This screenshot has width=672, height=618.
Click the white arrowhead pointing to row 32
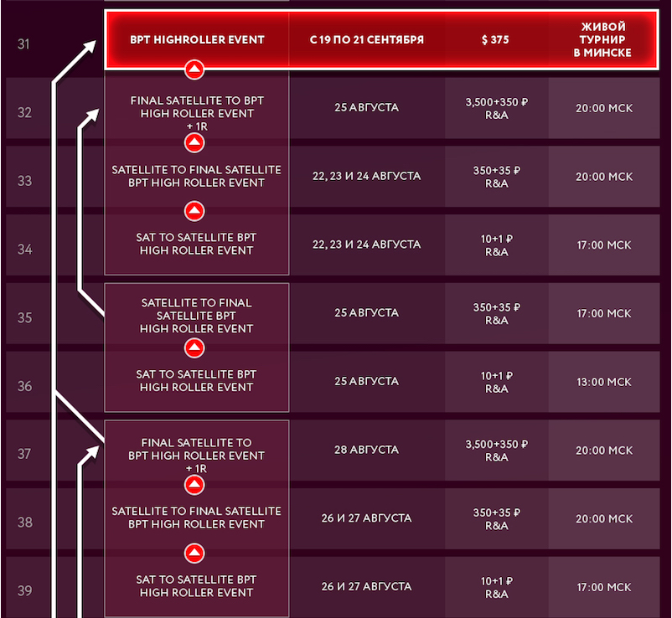click(91, 116)
